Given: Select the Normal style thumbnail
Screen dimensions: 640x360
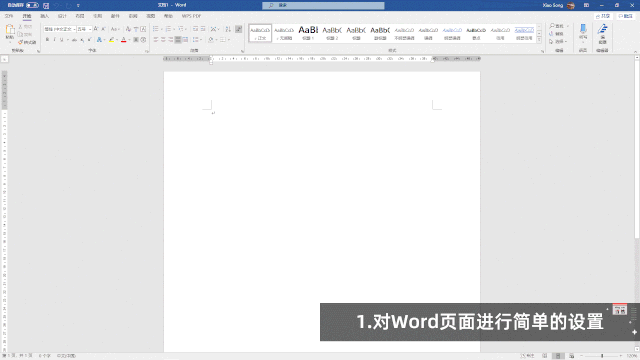Looking at the screenshot, I should (260, 33).
